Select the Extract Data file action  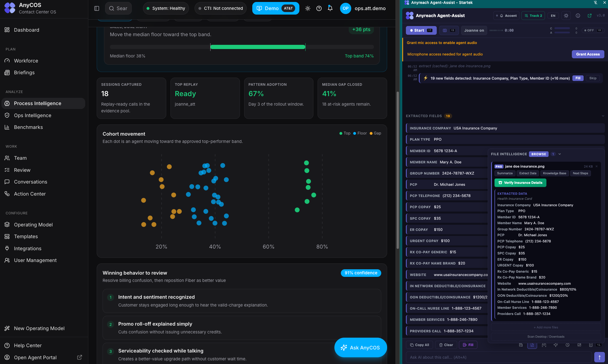click(x=528, y=173)
